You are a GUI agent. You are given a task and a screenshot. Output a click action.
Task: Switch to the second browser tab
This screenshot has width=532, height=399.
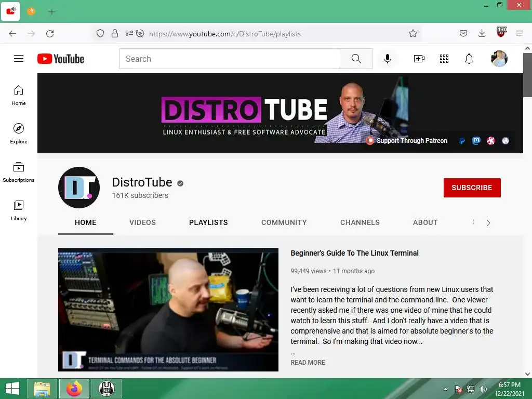coord(31,11)
